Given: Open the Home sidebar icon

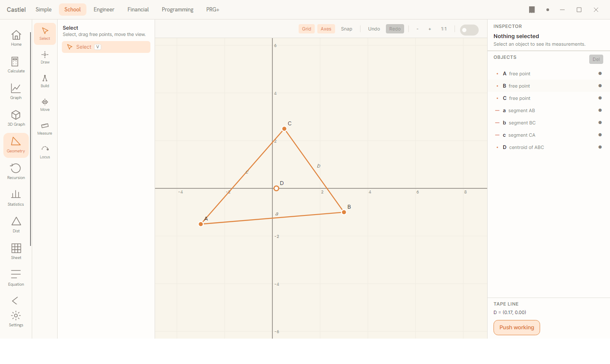Looking at the screenshot, I should [x=16, y=38].
